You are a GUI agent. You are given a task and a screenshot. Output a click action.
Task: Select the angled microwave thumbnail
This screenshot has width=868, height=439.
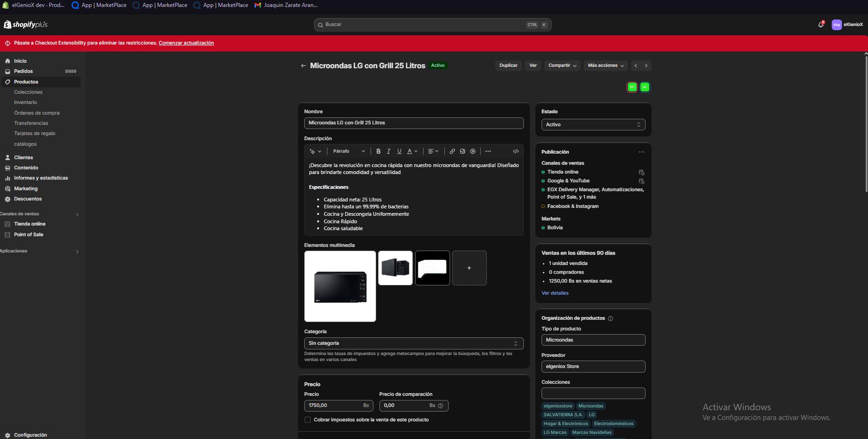(x=395, y=268)
